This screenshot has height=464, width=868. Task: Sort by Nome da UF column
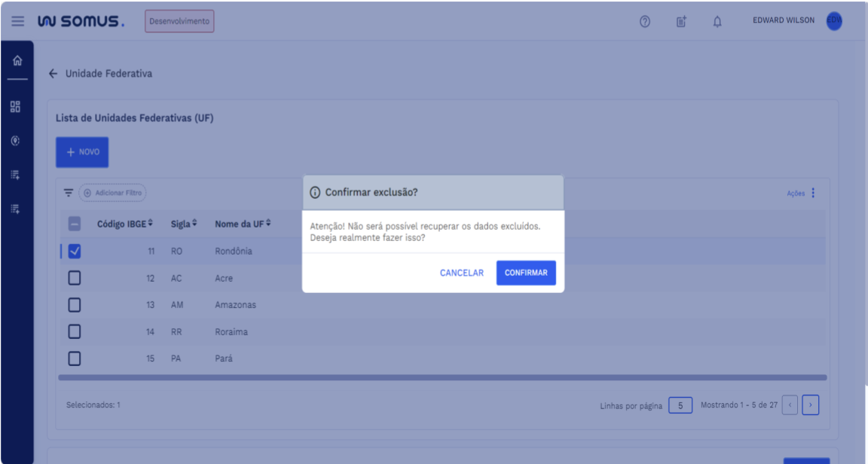coord(243,224)
